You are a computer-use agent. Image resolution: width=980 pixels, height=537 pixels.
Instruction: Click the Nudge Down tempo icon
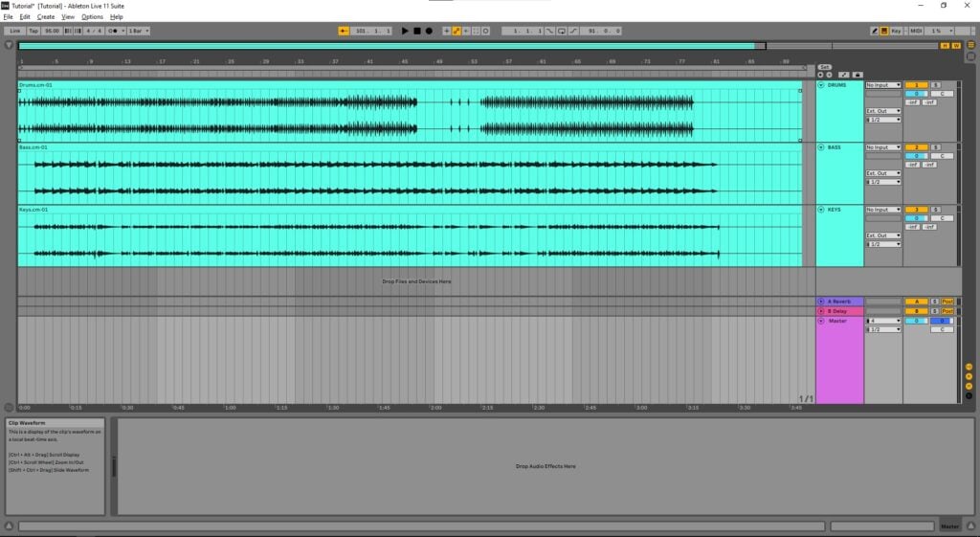pyautogui.click(x=68, y=31)
